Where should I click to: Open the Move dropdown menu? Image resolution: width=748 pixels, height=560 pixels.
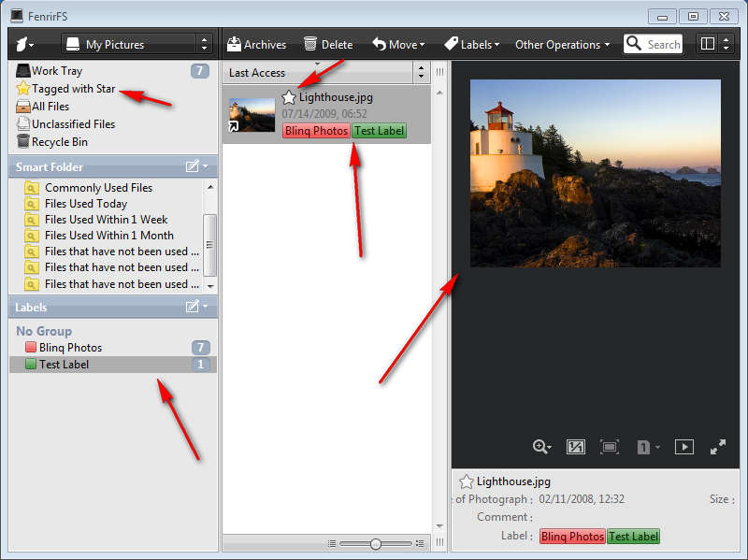(398, 44)
